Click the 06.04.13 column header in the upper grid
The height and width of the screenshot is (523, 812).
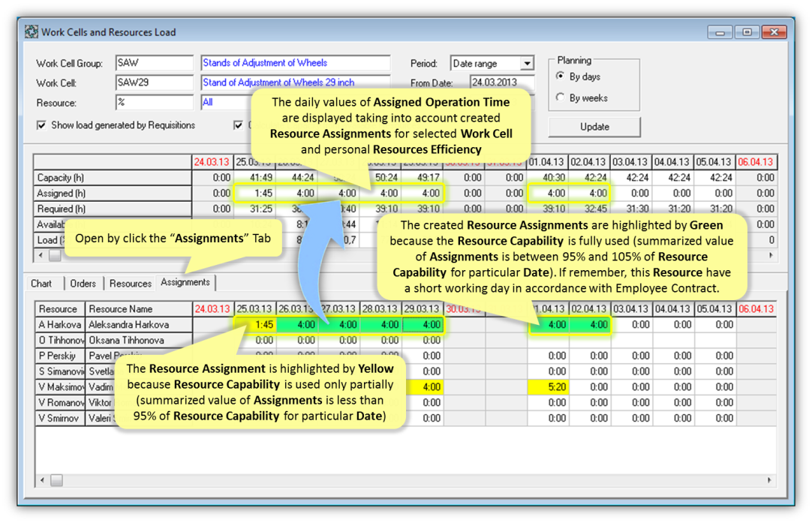point(756,162)
